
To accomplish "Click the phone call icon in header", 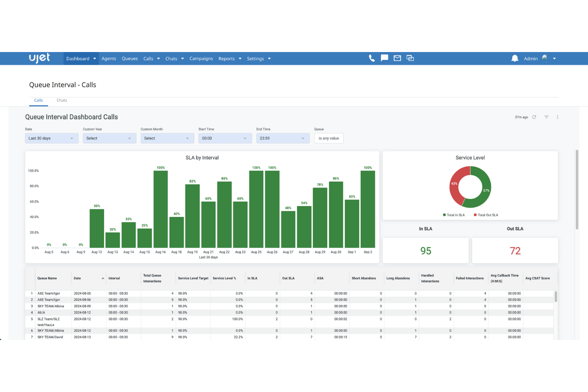I will coord(371,58).
